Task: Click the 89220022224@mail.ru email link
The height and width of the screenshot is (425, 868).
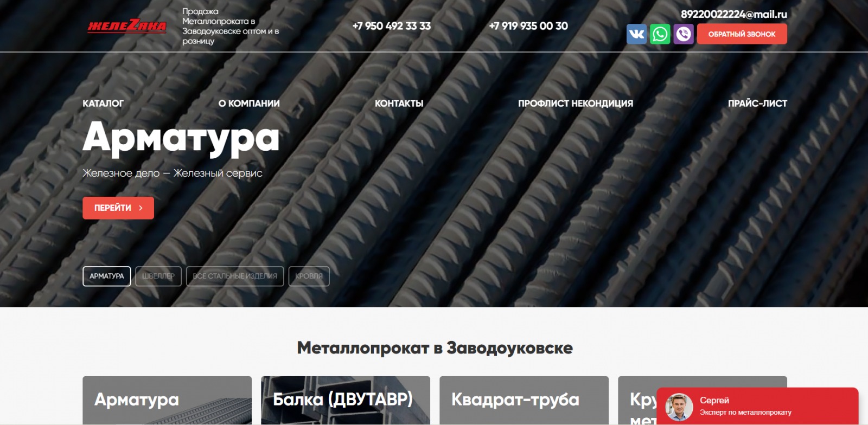Action: pyautogui.click(x=733, y=15)
